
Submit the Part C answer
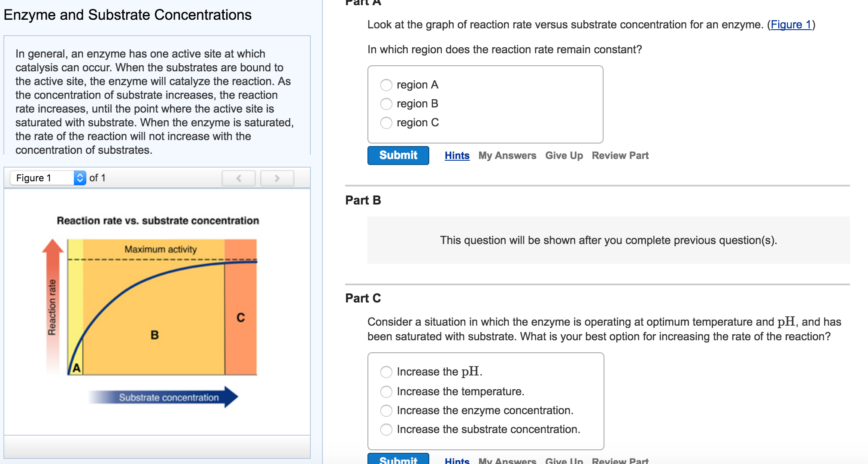click(x=398, y=459)
